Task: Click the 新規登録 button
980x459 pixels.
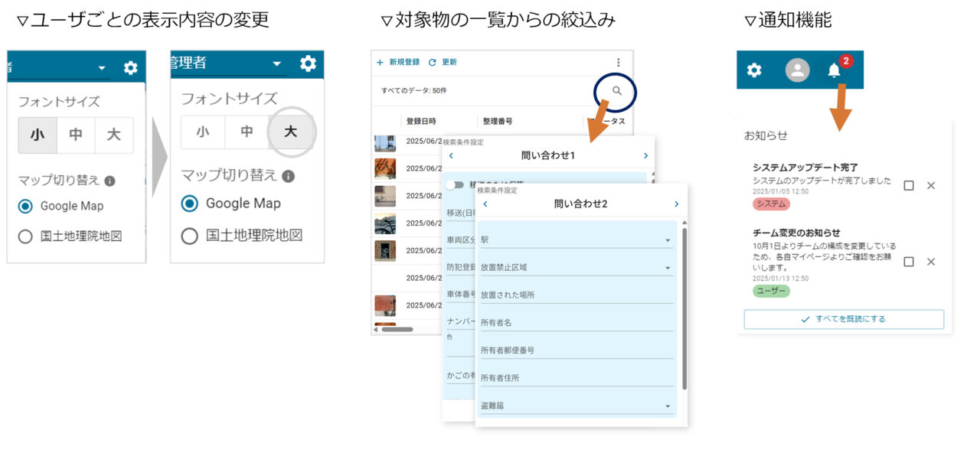Action: coord(398,63)
